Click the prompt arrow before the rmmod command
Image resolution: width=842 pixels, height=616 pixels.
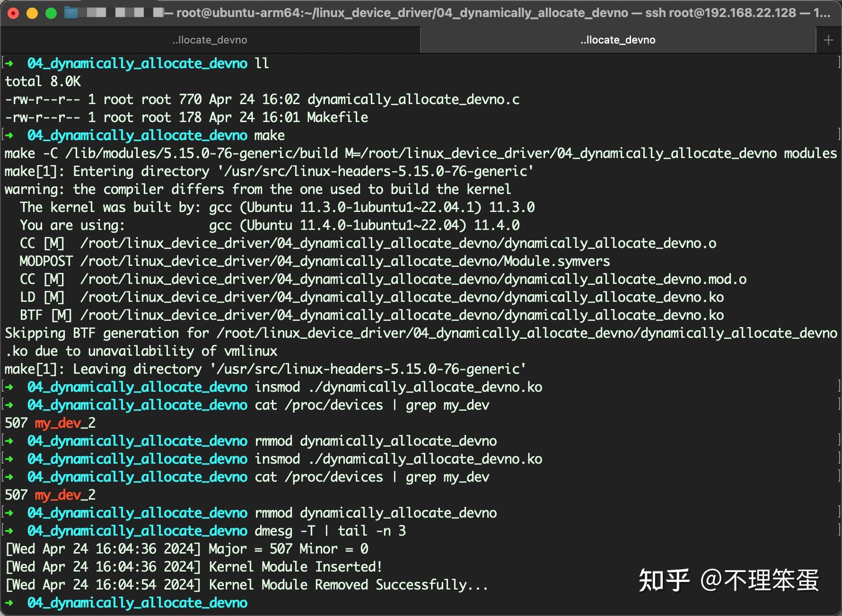9,441
